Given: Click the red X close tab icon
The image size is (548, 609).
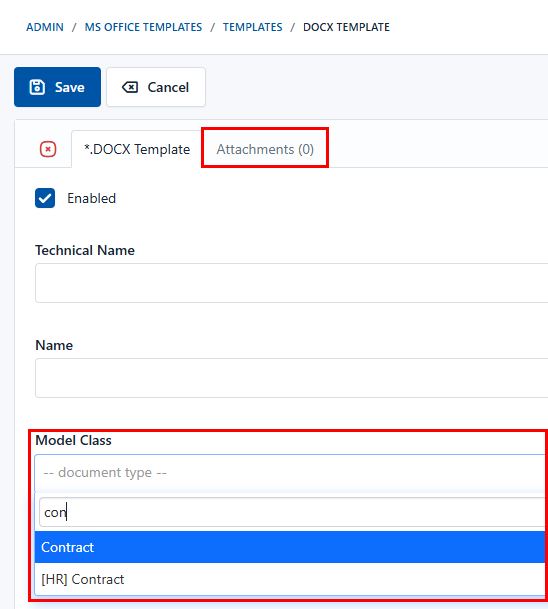Looking at the screenshot, I should [48, 149].
